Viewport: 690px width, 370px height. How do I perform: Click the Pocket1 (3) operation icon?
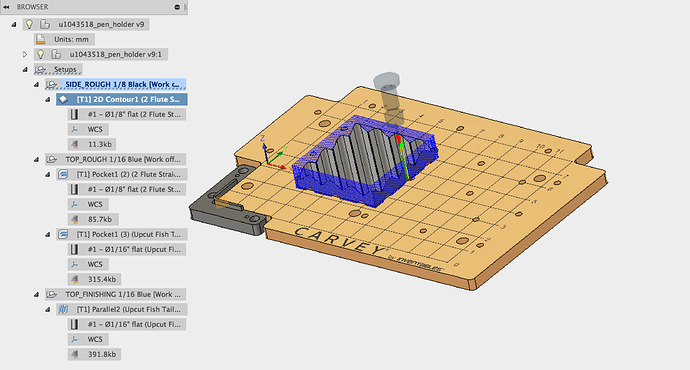point(63,234)
